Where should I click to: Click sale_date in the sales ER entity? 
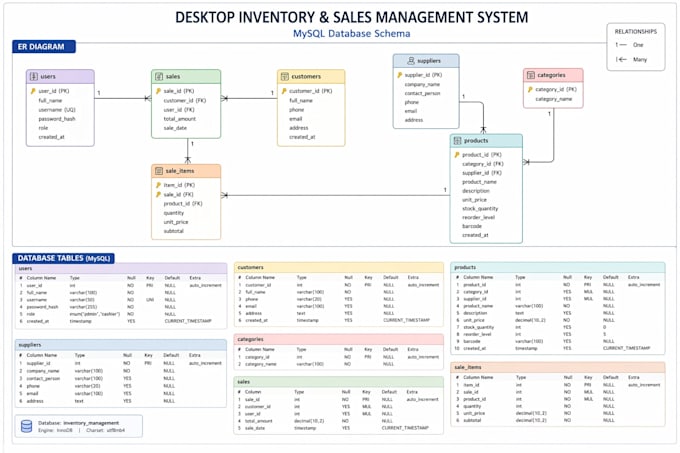[175, 128]
